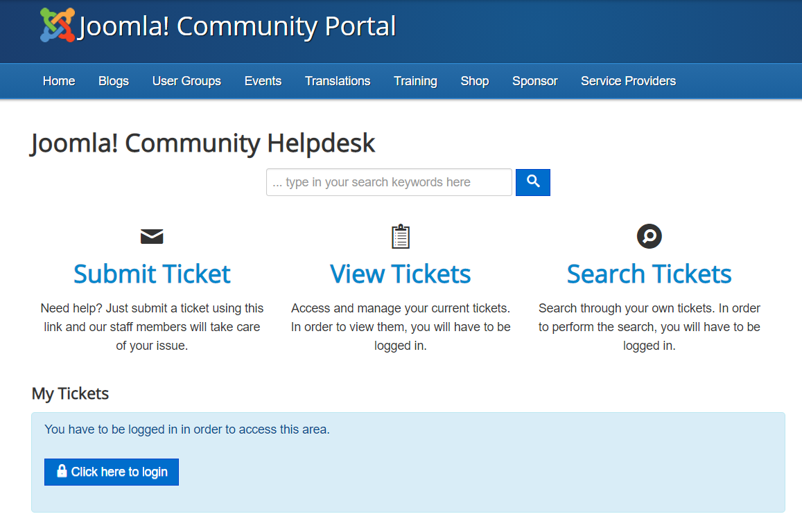Click the Submit Ticket link
Viewport: 802px width, 532px height.
[x=152, y=274]
